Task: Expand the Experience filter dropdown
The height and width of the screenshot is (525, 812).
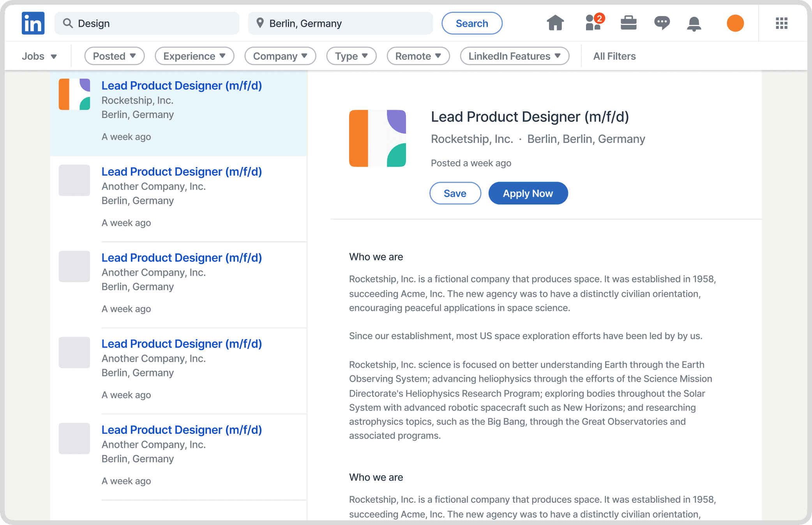Action: pyautogui.click(x=194, y=56)
